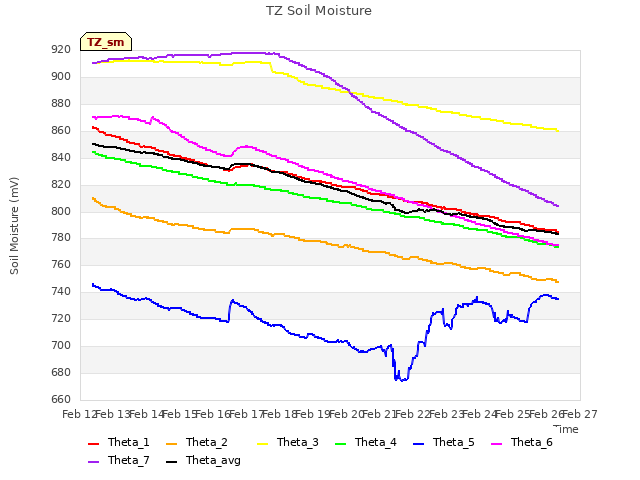Select Theta_6 legend entry
Viewport: 640px width, 480px height.
(522, 442)
